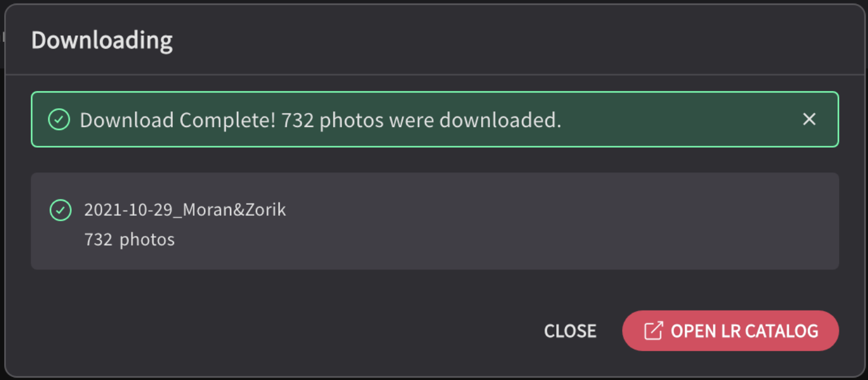The width and height of the screenshot is (868, 380).
Task: Click the "Download Complete!" message text
Action: (178, 120)
